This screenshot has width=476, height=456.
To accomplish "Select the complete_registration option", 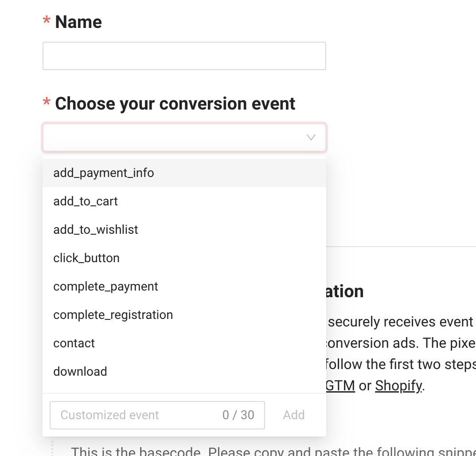I will 184,315.
